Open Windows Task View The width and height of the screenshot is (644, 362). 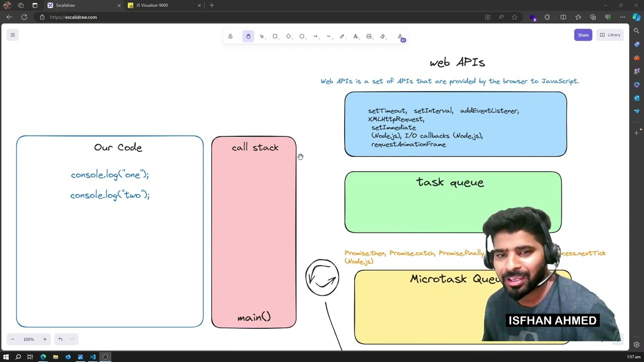coord(30,357)
